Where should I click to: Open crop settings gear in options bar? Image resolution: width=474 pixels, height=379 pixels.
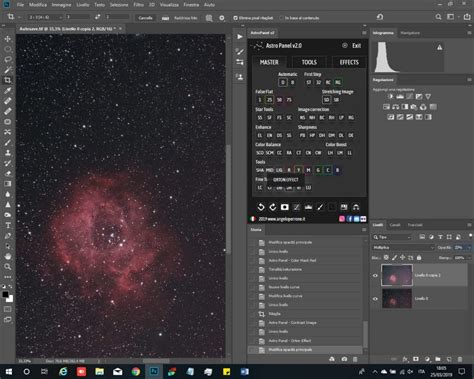pyautogui.click(x=222, y=18)
